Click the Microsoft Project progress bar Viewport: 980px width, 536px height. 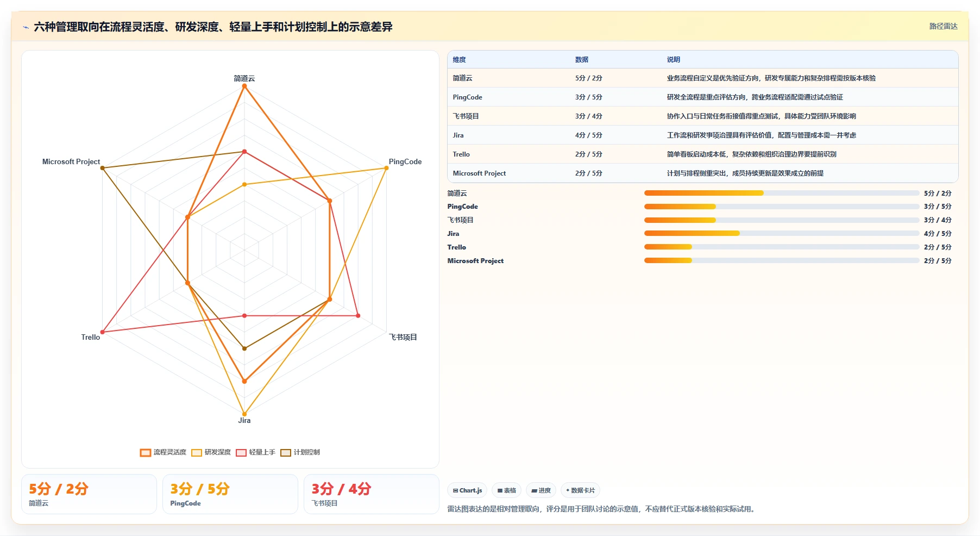tap(782, 261)
